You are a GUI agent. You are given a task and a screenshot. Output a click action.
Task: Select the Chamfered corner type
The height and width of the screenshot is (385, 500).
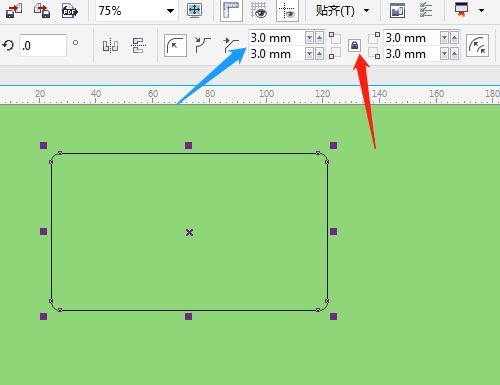(x=231, y=45)
